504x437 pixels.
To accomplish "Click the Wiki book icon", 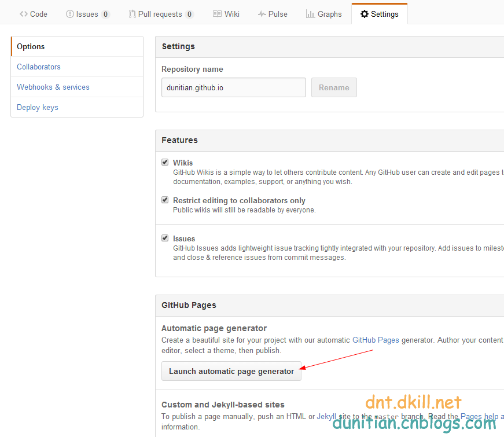I will click(218, 14).
